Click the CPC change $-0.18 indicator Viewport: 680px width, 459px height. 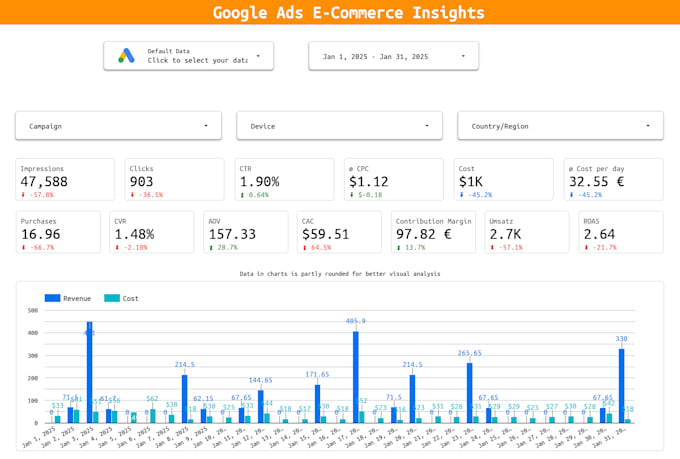point(366,195)
